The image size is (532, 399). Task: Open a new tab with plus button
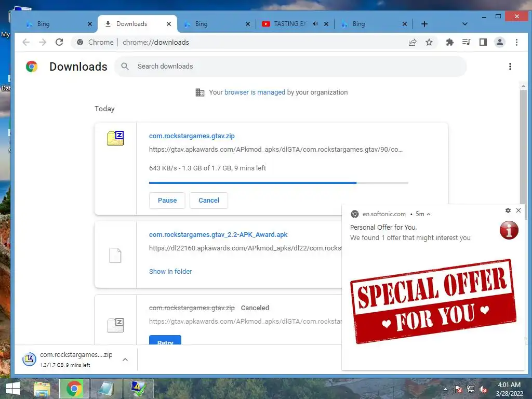[424, 24]
